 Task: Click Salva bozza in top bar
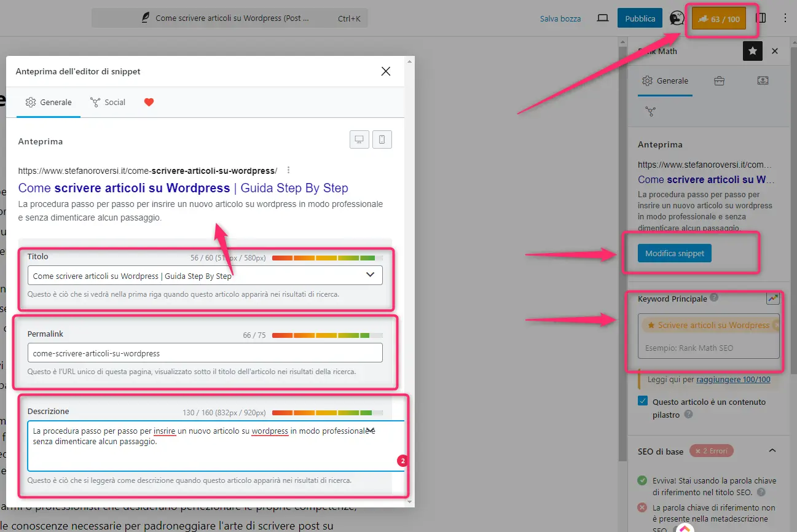(x=560, y=18)
